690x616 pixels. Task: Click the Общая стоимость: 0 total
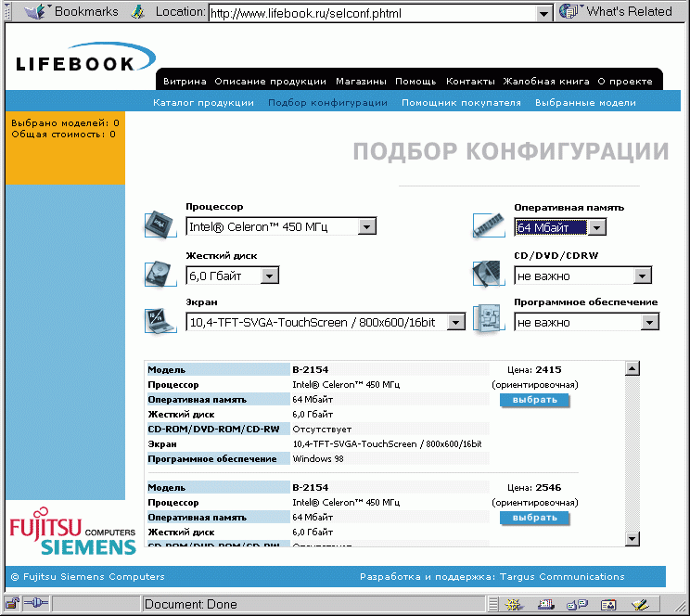63,135
